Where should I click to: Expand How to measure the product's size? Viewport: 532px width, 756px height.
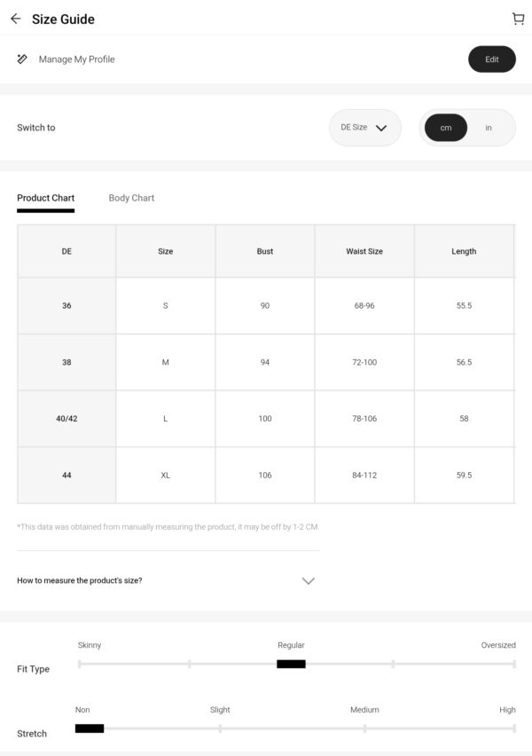pos(167,580)
